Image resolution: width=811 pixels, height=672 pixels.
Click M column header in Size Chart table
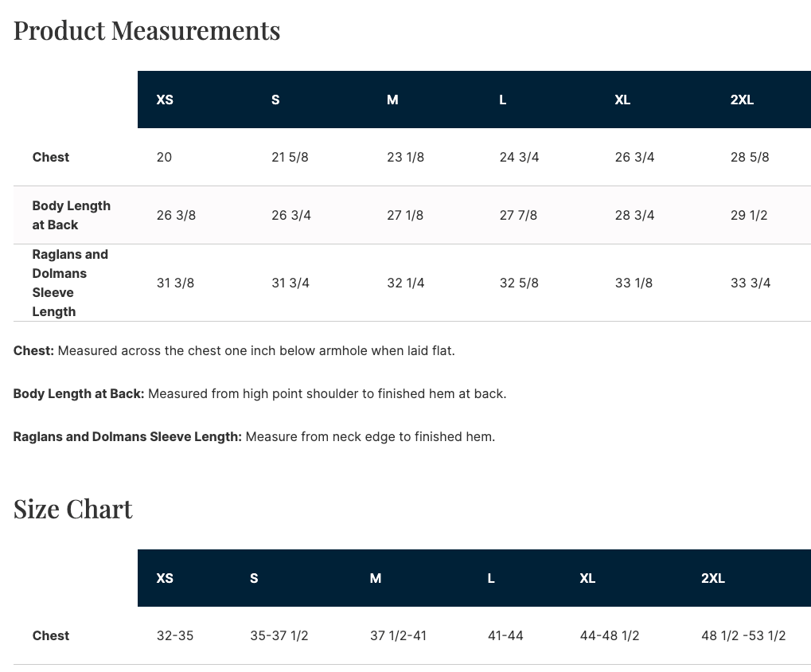(376, 578)
